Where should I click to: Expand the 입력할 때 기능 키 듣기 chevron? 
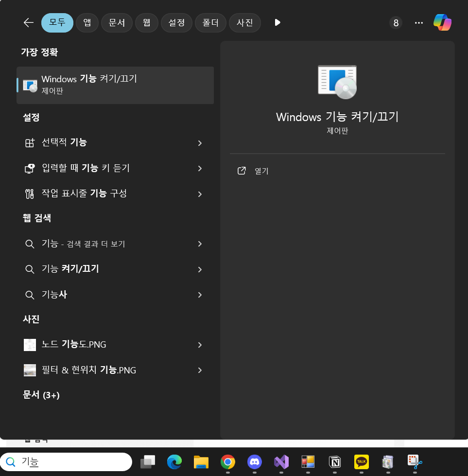click(x=200, y=169)
